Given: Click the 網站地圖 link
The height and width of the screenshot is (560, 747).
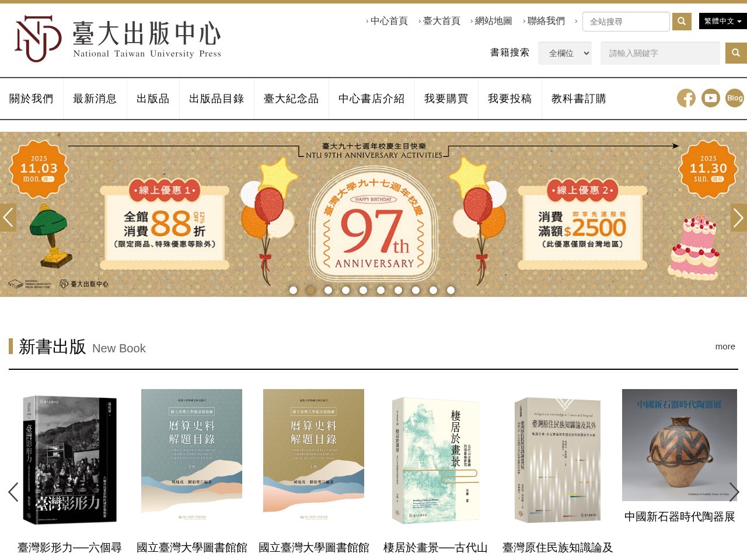Looking at the screenshot, I should (493, 21).
